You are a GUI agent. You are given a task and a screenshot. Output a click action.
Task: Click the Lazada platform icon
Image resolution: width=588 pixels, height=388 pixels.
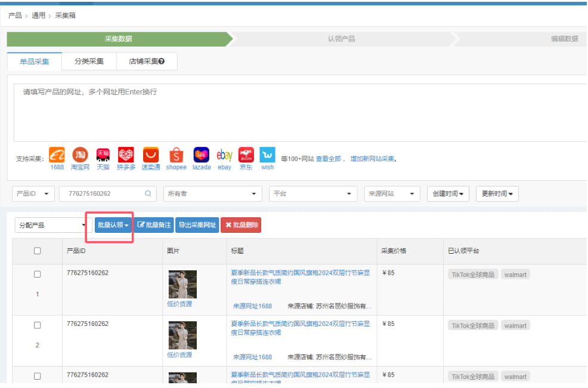pos(202,155)
